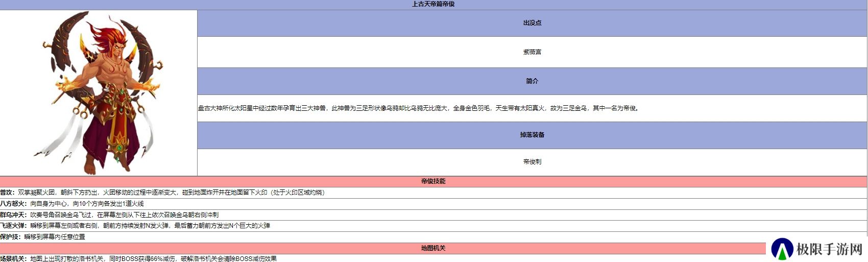Select the title text 上古天帝篇帝俊
Screen dimensions: 868x262
[x=433, y=4]
